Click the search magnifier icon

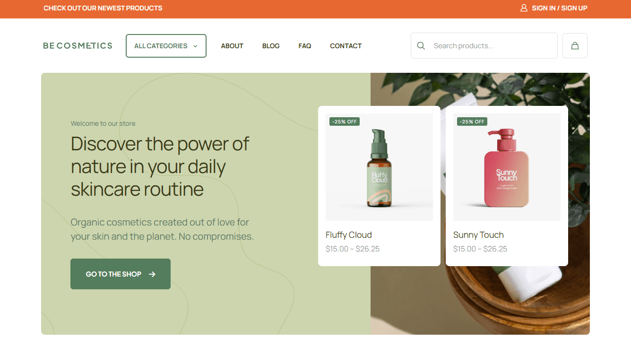click(x=421, y=45)
